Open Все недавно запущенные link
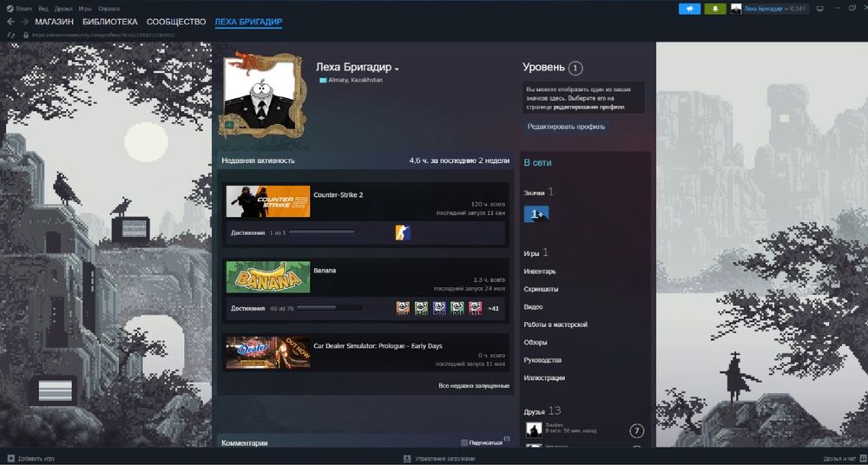Image resolution: width=868 pixels, height=465 pixels. coord(474,386)
